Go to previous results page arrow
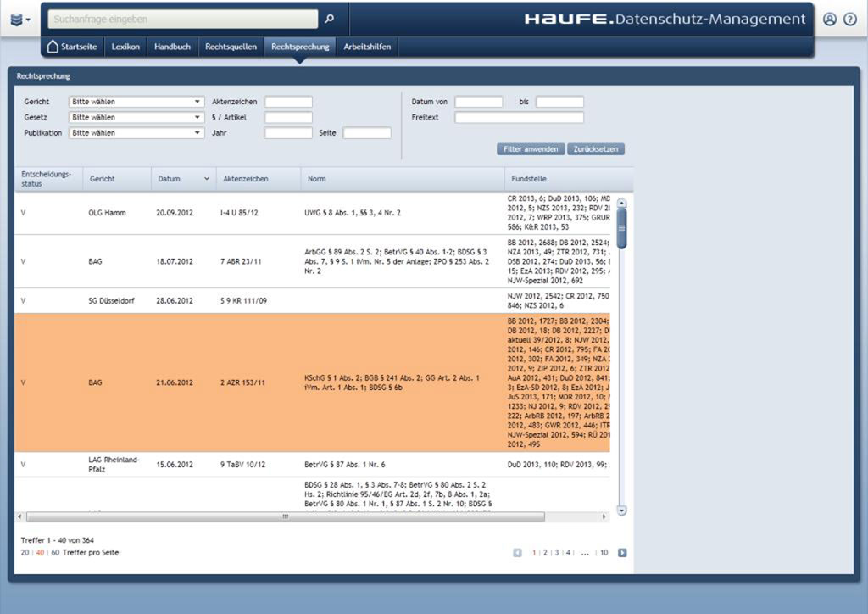Screen dimensions: 868x614 (x=517, y=553)
